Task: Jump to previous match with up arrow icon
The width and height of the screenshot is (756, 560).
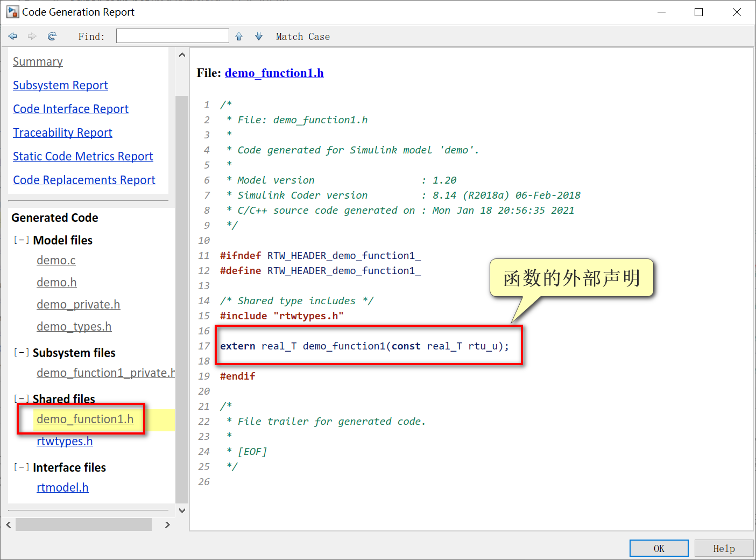Action: (x=238, y=36)
